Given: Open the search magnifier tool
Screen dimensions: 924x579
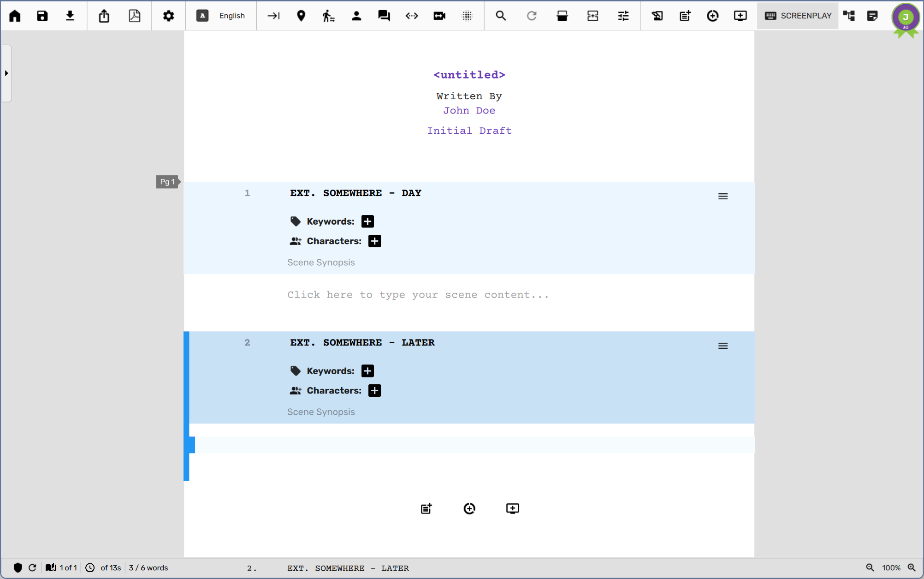Looking at the screenshot, I should tap(501, 16).
